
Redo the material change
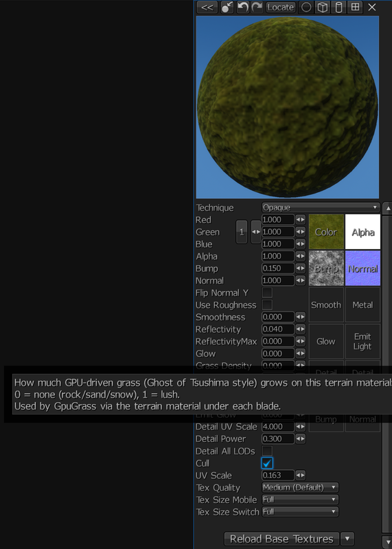point(257,8)
